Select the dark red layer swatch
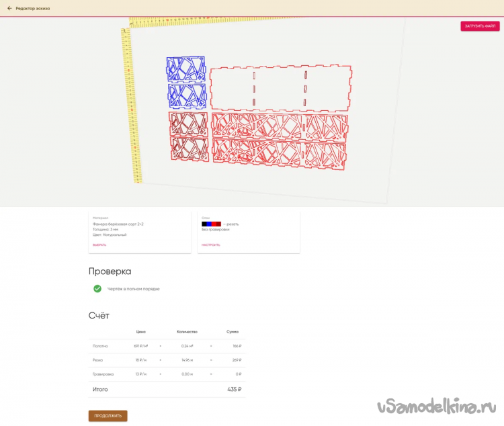Image resolution: width=504 pixels, height=426 pixels. (x=218, y=224)
